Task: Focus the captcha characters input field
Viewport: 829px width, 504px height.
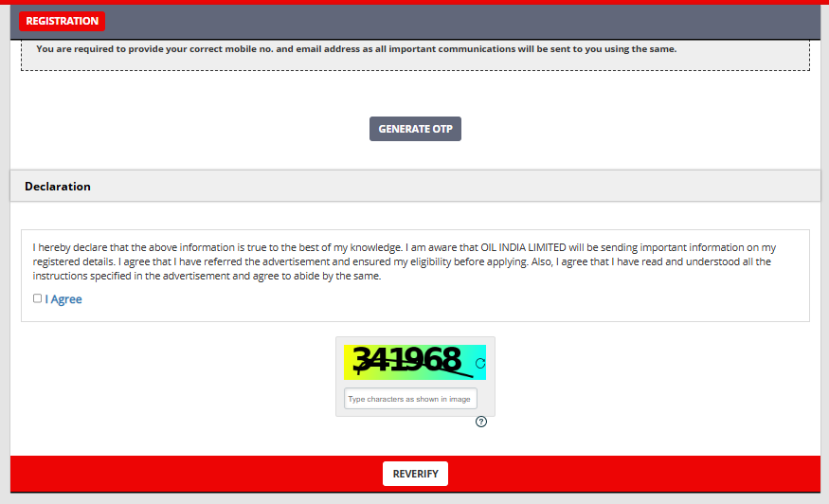Action: 410,399
